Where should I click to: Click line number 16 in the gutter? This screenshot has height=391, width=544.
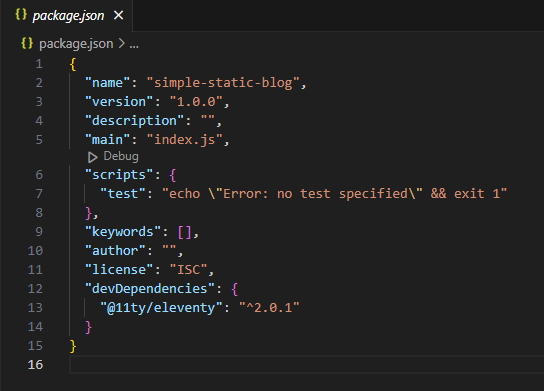35,365
